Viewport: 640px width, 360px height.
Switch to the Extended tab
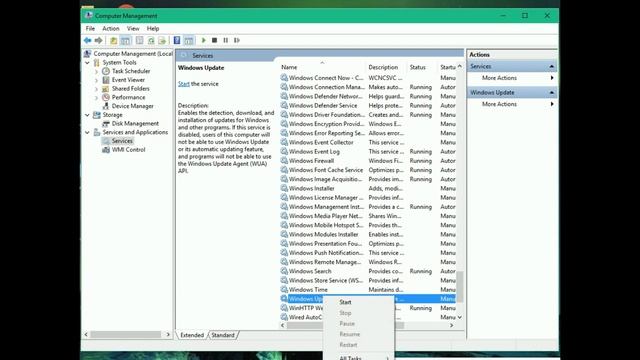tap(192, 335)
